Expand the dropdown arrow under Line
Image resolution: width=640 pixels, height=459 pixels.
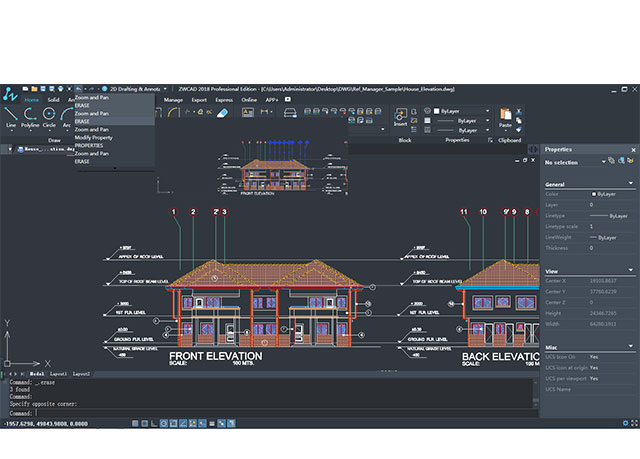[11, 131]
